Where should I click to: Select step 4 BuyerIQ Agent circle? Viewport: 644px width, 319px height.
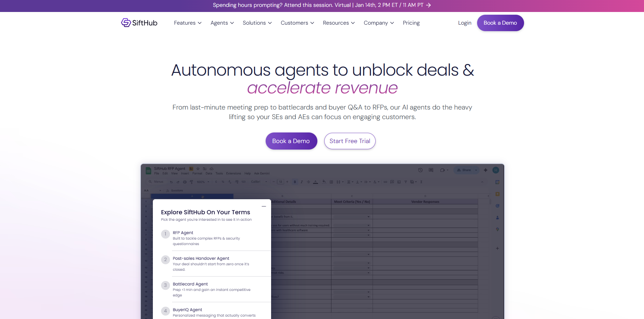click(166, 311)
